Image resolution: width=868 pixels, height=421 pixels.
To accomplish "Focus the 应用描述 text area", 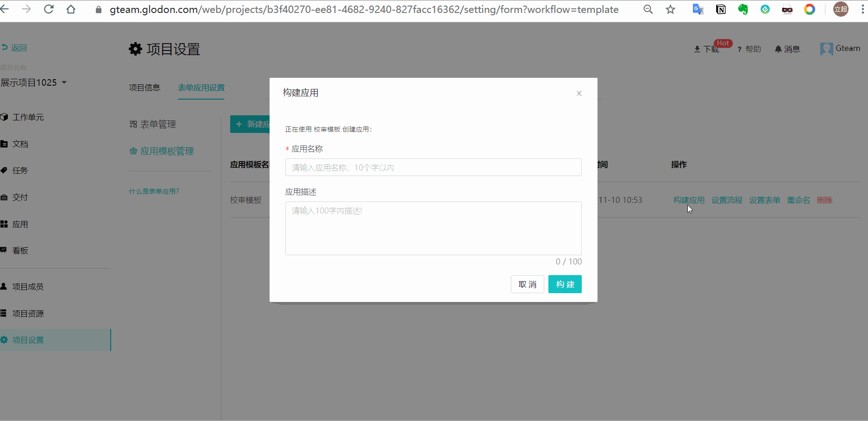I will (x=433, y=228).
